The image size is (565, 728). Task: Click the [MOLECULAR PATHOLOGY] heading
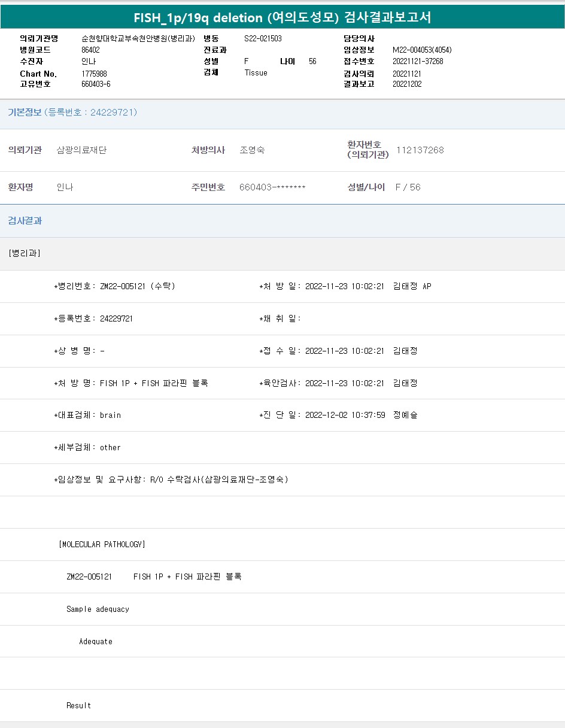click(x=102, y=544)
